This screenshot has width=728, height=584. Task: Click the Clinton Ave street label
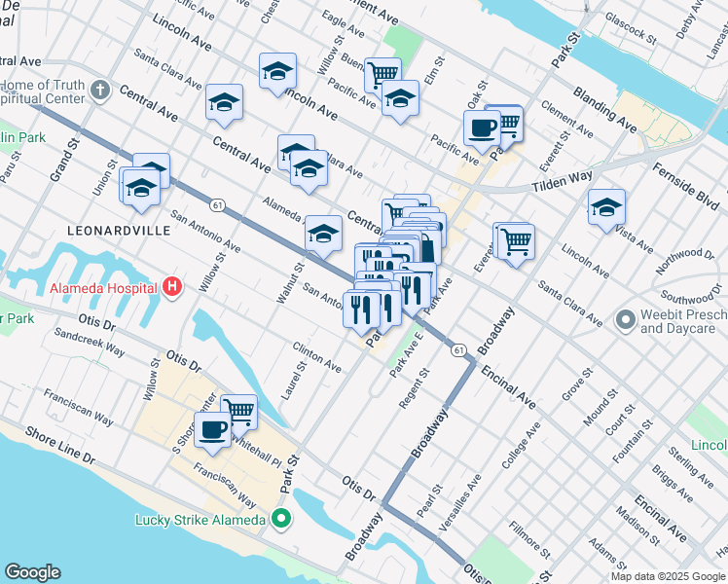316,357
